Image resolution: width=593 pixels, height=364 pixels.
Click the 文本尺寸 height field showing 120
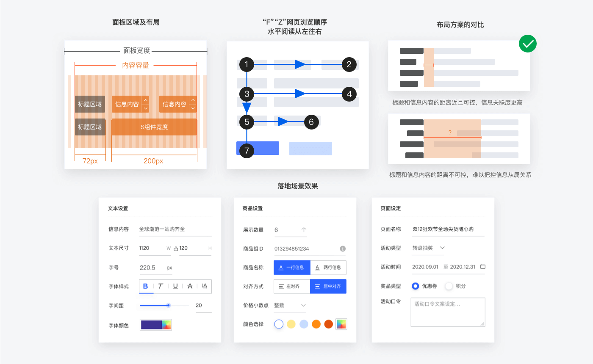(x=195, y=248)
